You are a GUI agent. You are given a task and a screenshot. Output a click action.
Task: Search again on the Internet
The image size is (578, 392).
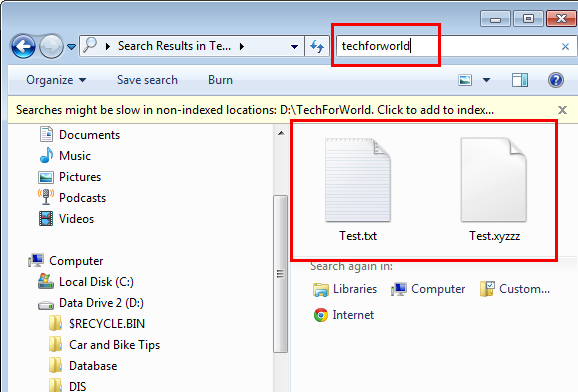point(344,315)
